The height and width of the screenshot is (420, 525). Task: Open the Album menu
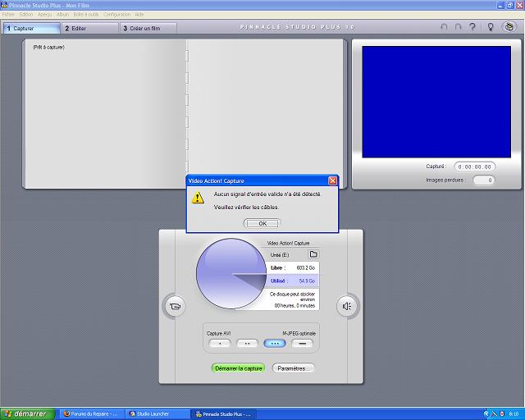(62, 15)
